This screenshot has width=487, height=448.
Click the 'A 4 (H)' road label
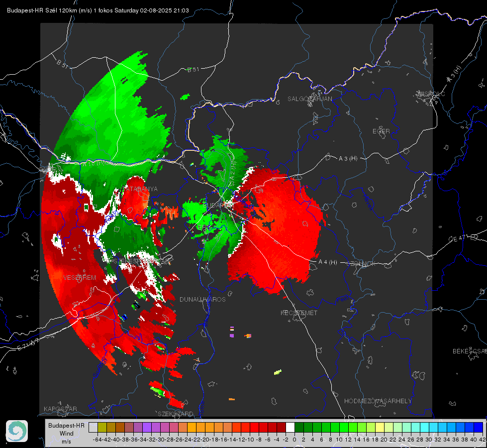328,262
